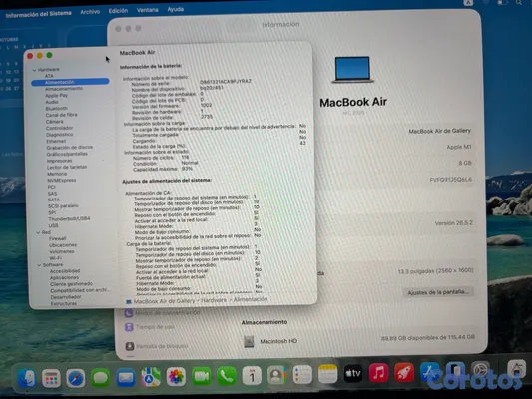Open Messages from the Dock

point(101,378)
